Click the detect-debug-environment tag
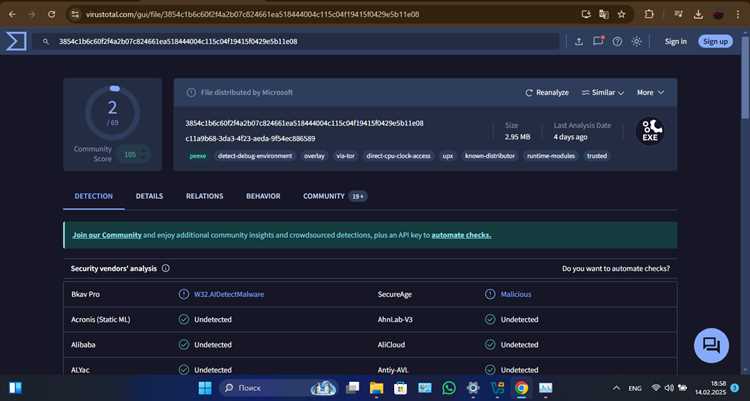Screen dimensions: 750x401 (x=255, y=156)
